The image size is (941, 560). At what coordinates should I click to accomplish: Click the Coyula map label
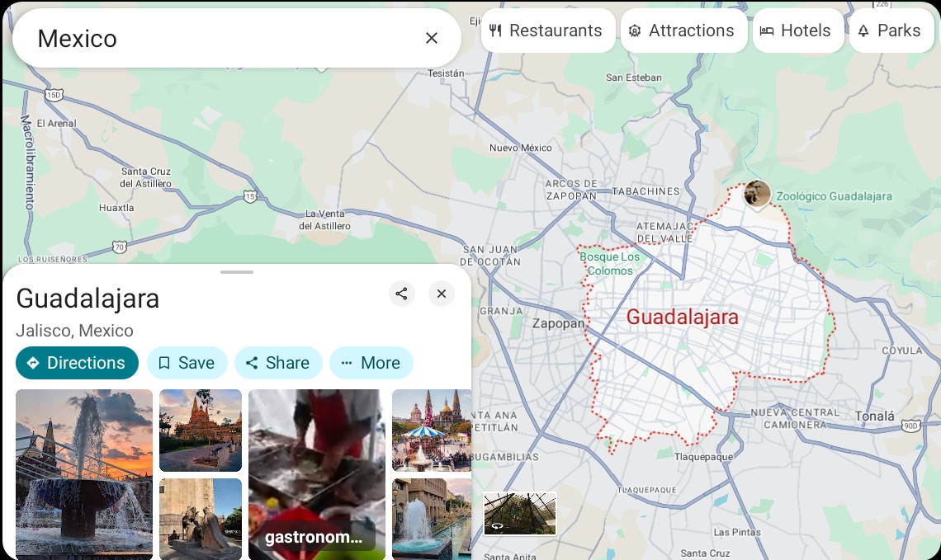point(901,351)
